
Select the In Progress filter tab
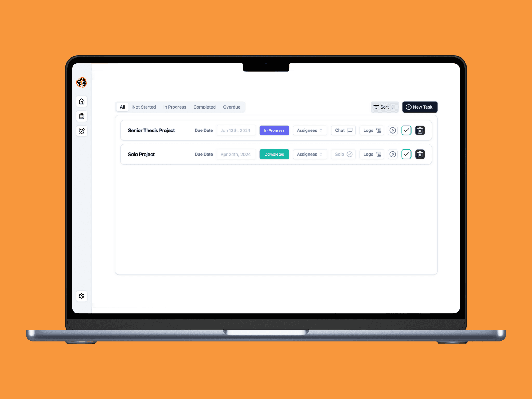pos(174,107)
